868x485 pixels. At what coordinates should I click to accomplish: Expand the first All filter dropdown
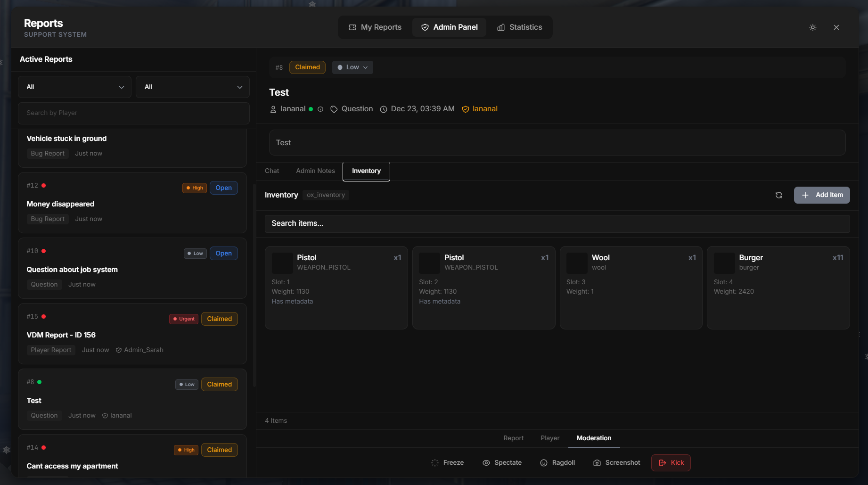[x=74, y=87]
